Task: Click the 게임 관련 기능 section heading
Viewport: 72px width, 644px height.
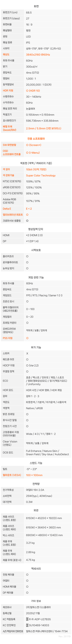Action: click(x=36, y=277)
